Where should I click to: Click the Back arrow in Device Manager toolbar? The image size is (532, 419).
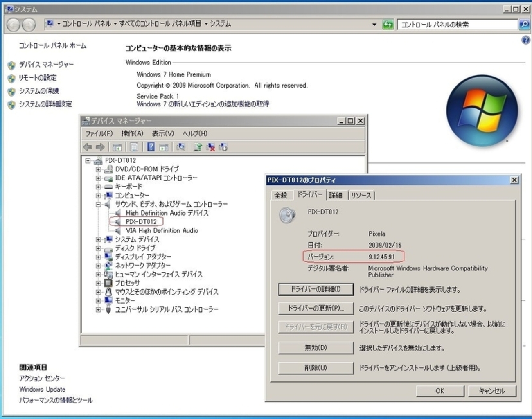click(x=88, y=147)
